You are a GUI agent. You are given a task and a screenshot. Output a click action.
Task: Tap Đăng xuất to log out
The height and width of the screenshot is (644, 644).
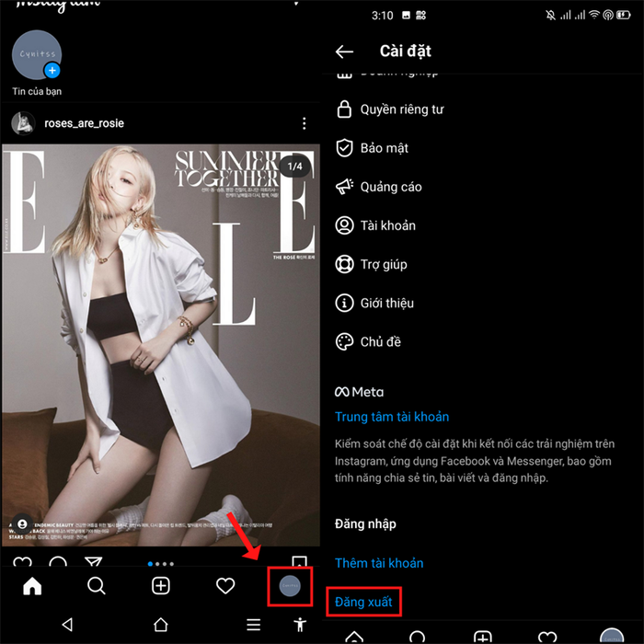pyautogui.click(x=363, y=602)
